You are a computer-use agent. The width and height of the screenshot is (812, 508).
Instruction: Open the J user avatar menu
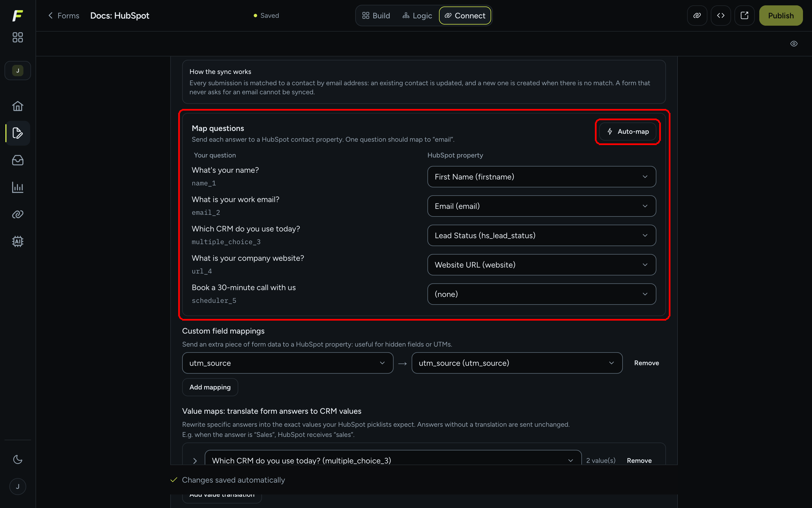(17, 487)
